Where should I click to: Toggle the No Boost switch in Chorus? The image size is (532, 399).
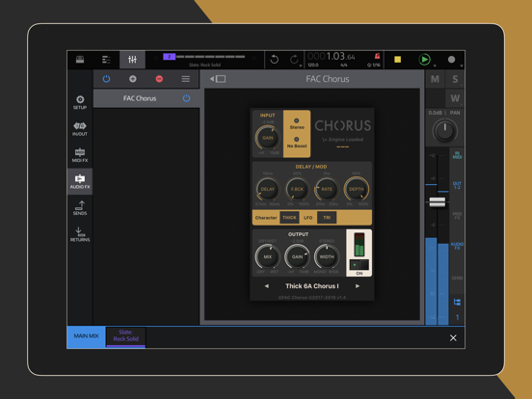tap(297, 140)
